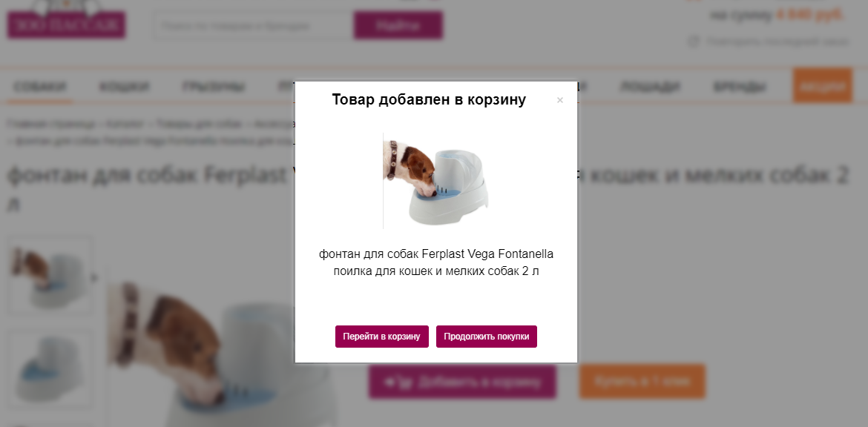Open the orange АКЦИИ tab
This screenshot has height=427, width=868.
coord(823,86)
